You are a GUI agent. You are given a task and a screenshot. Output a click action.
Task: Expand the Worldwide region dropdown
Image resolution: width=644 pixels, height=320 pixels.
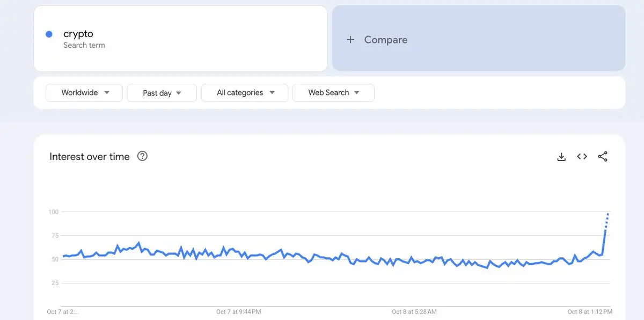(84, 92)
